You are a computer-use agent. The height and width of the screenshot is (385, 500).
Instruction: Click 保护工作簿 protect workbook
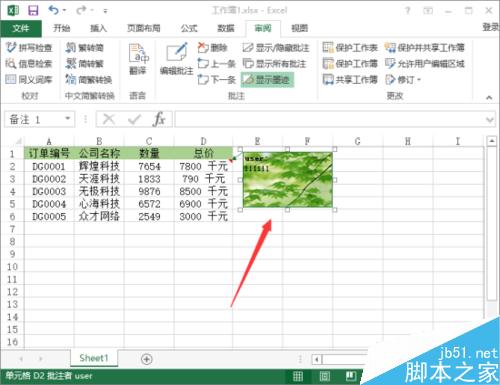[350, 63]
